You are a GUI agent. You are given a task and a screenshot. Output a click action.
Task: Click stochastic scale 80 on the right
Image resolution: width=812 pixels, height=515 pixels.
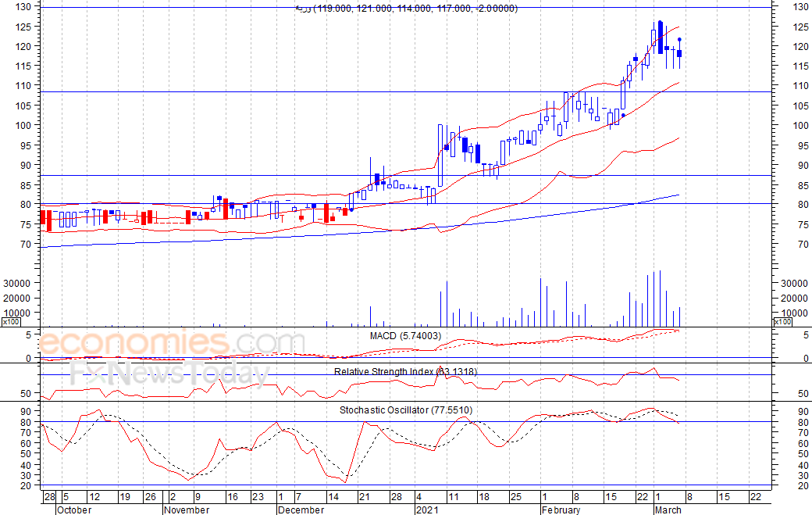tap(803, 422)
